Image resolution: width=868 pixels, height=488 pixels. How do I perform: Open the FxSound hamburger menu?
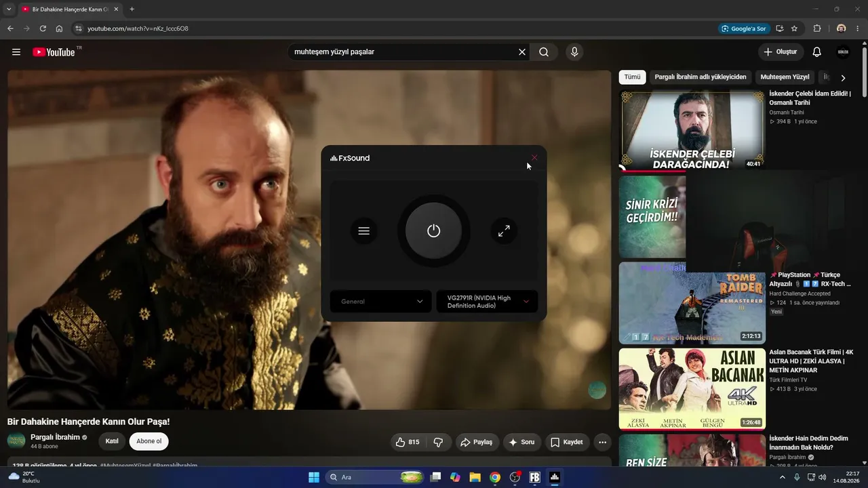point(364,231)
